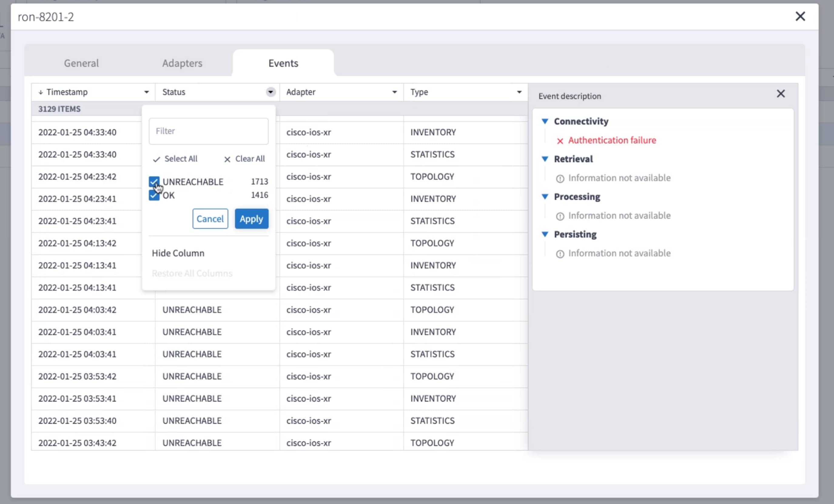Open the Adapter column dropdown menu
The image size is (834, 504).
click(x=394, y=92)
